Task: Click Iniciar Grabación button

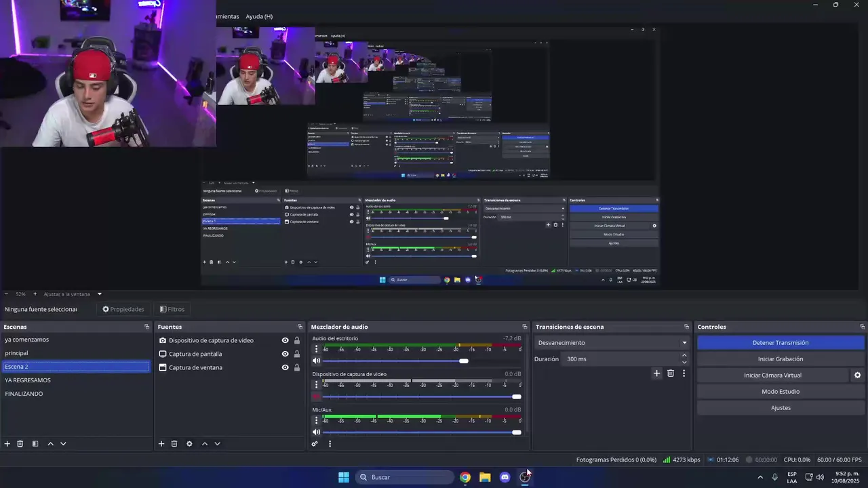Action: click(781, 359)
